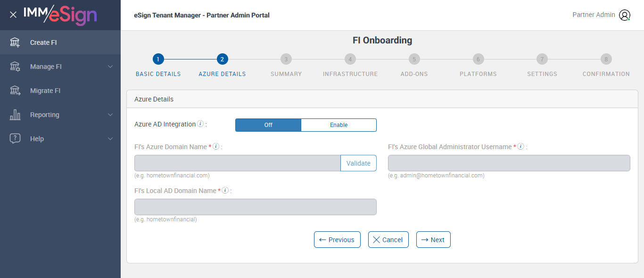Image resolution: width=644 pixels, height=278 pixels.
Task: Expand the Manage FI submenu chevron
Action: 110,67
